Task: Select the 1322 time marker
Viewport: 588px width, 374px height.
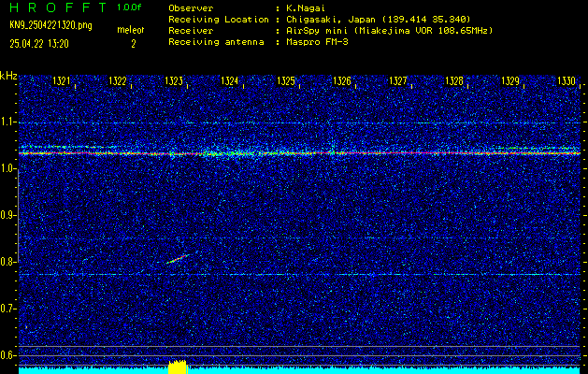Action: 118,81
